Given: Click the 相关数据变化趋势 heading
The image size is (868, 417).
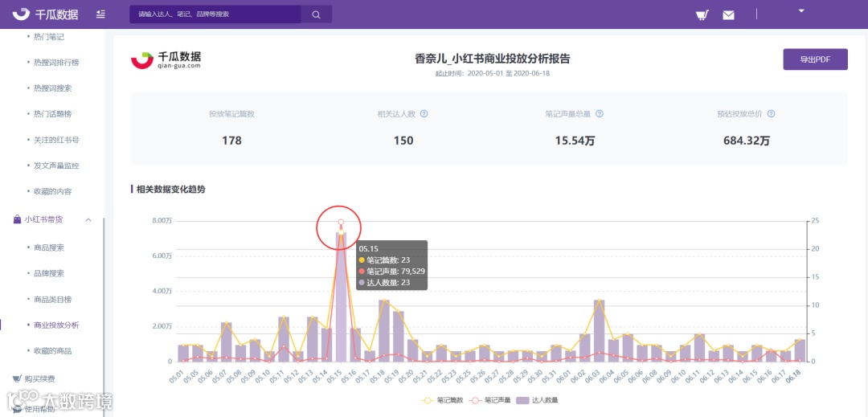Looking at the screenshot, I should (170, 189).
